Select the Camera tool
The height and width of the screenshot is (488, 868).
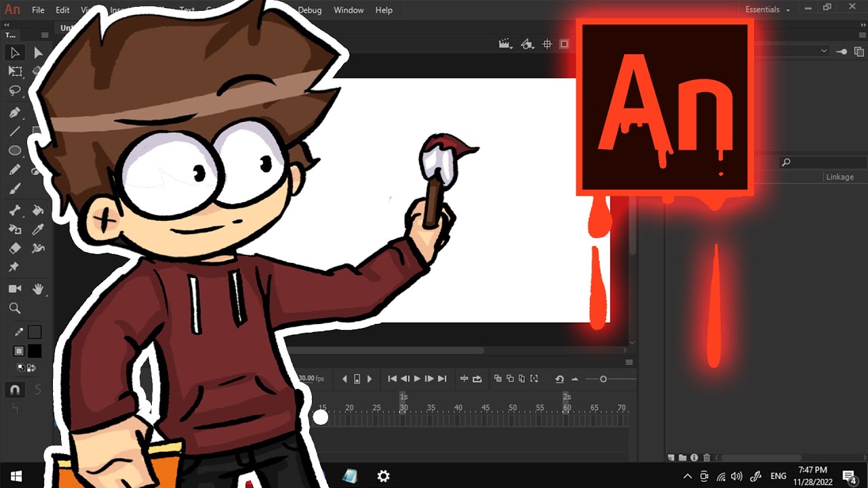click(x=15, y=289)
